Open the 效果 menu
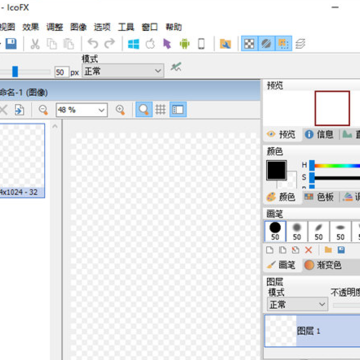This screenshot has width=360, height=360. (31, 27)
